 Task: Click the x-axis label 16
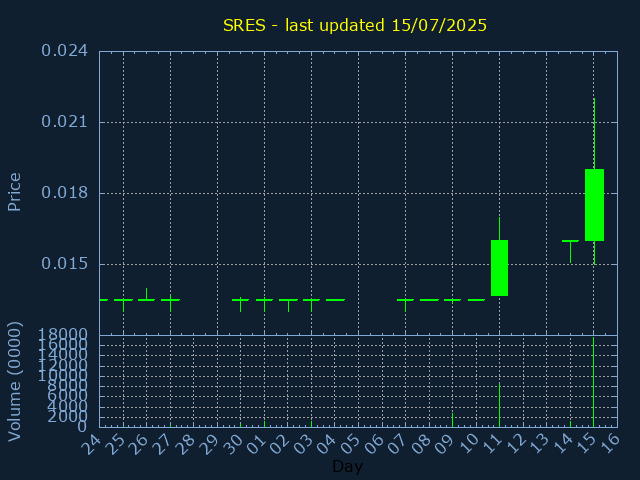(x=610, y=444)
